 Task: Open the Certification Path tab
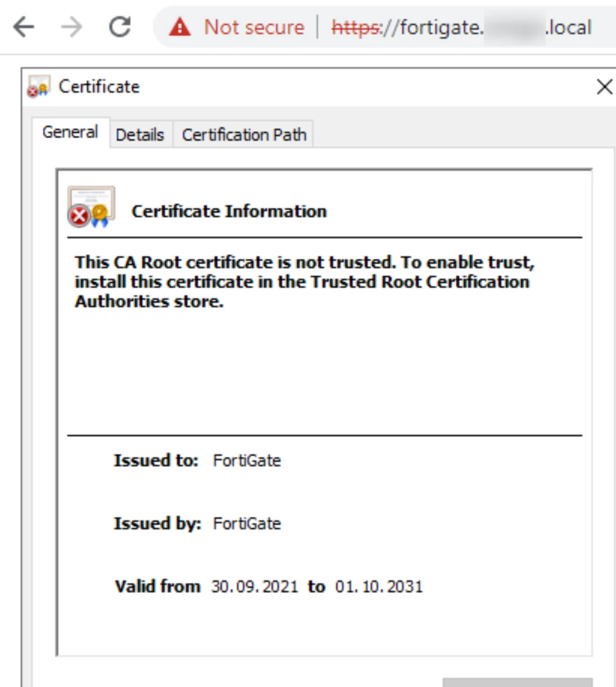[x=244, y=135]
